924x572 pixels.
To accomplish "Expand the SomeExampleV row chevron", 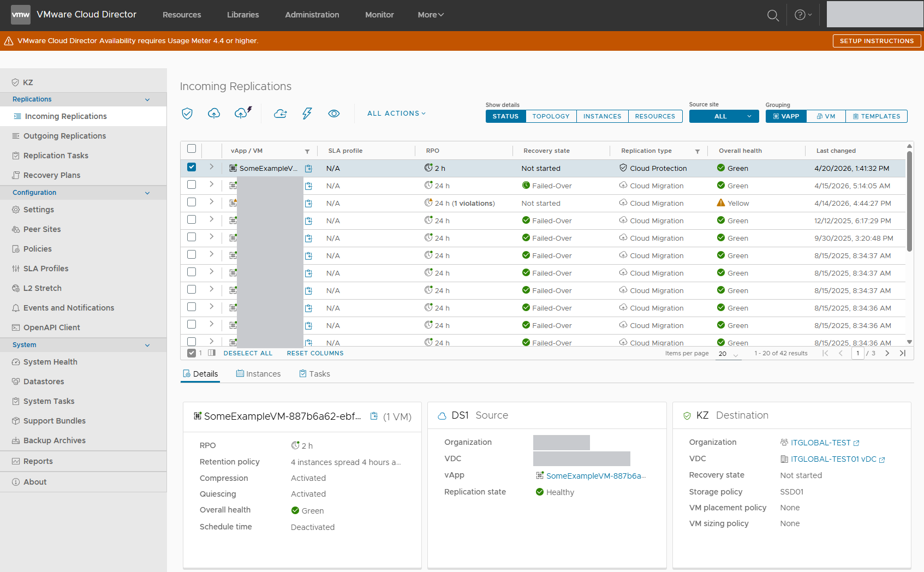I will (x=211, y=167).
